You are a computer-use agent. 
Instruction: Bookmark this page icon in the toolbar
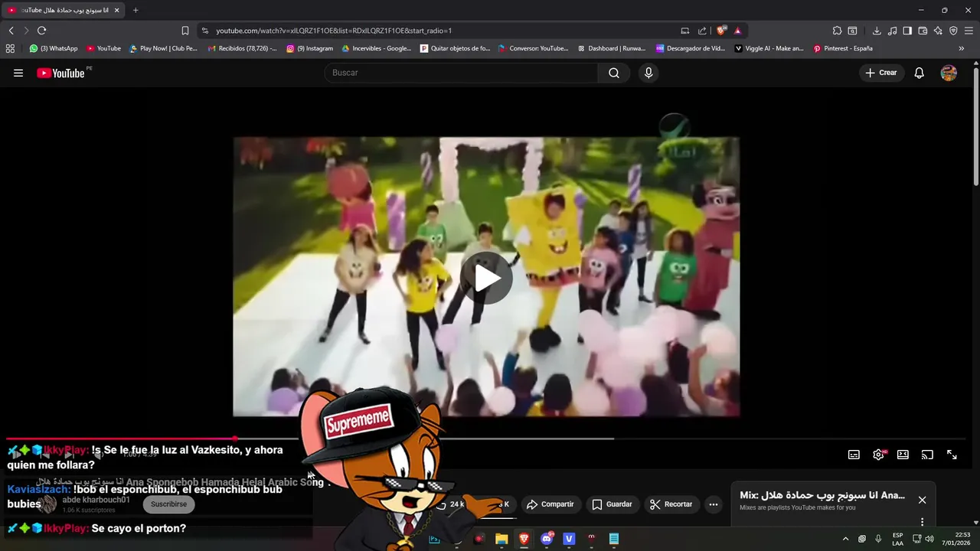[185, 31]
